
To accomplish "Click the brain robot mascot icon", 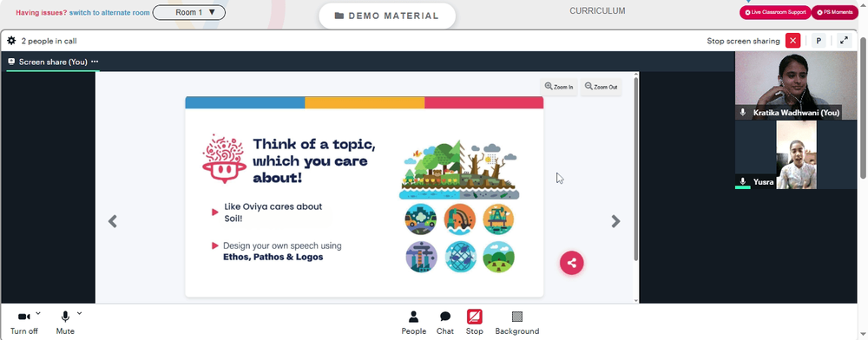I will (224, 159).
